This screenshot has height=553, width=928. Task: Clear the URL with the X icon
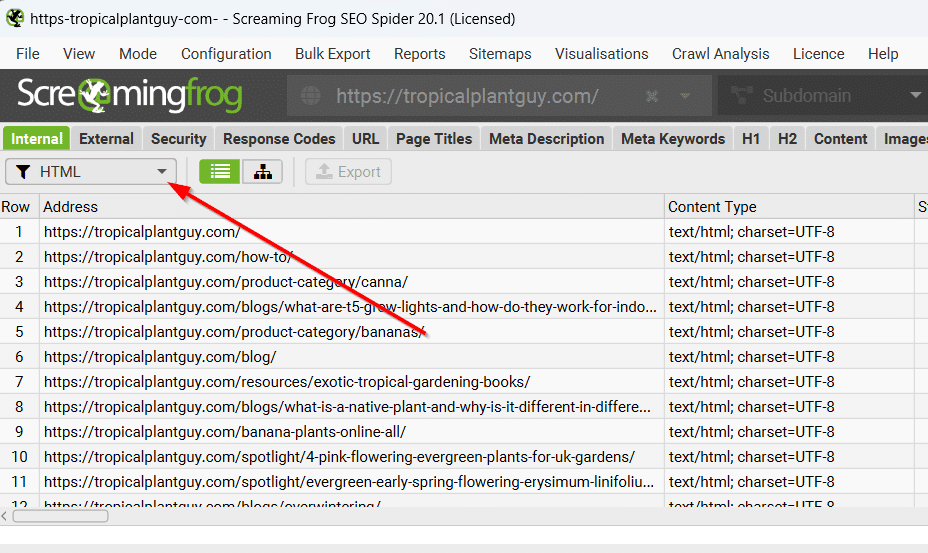pyautogui.click(x=652, y=95)
